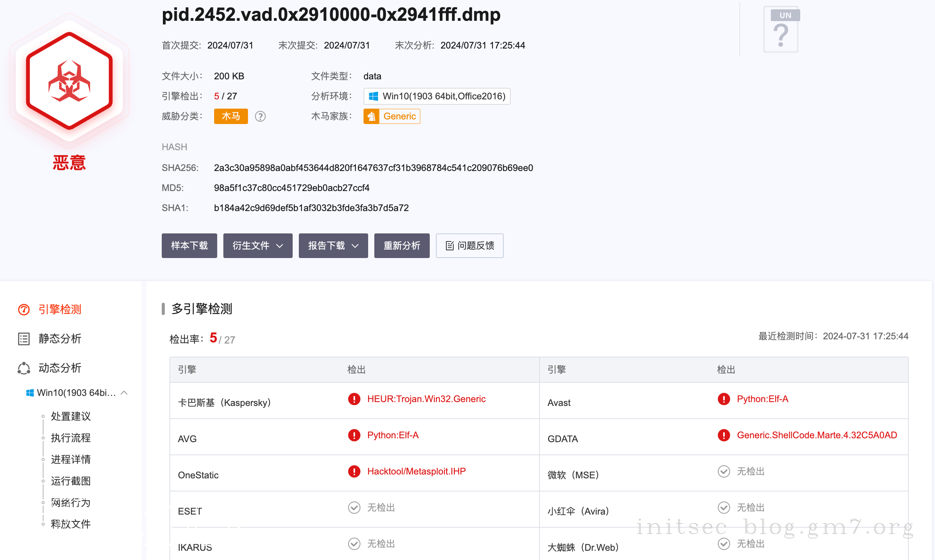Screen dimensions: 935x560
Task: Click the gray checkmark icon for 微软 MSE
Action: (x=724, y=471)
